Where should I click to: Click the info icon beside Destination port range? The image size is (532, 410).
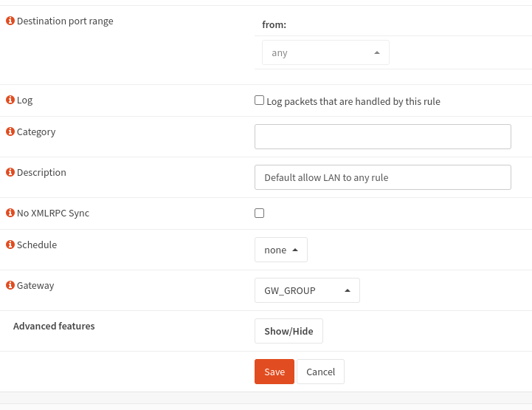[10, 21]
